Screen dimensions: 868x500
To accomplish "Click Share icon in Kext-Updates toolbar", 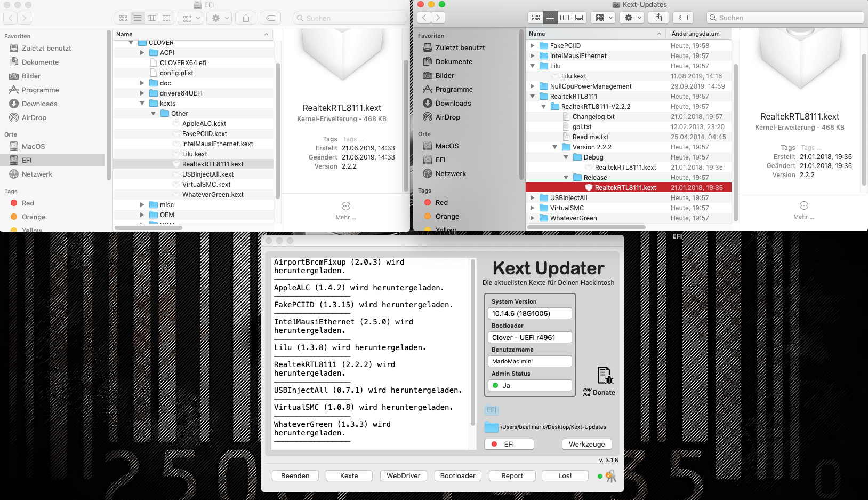I will (659, 18).
